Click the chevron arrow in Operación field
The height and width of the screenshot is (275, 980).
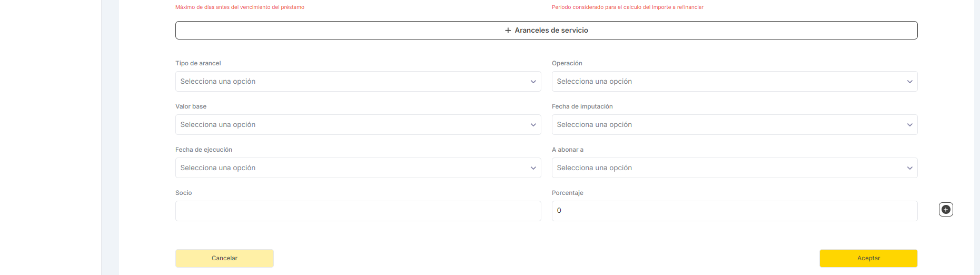(x=909, y=82)
